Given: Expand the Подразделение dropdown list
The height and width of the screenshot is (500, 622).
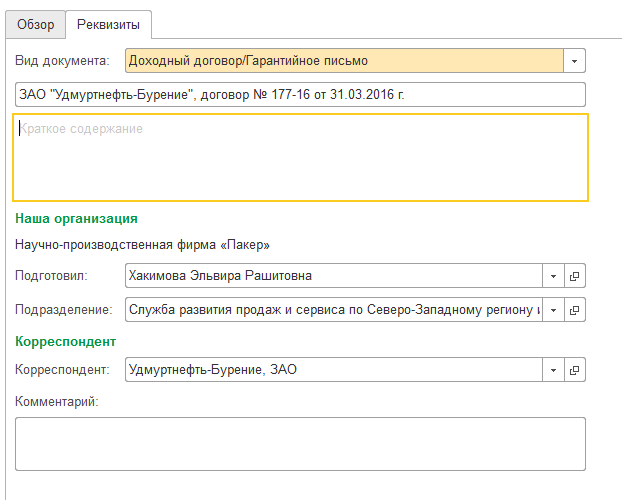Looking at the screenshot, I should point(553,310).
